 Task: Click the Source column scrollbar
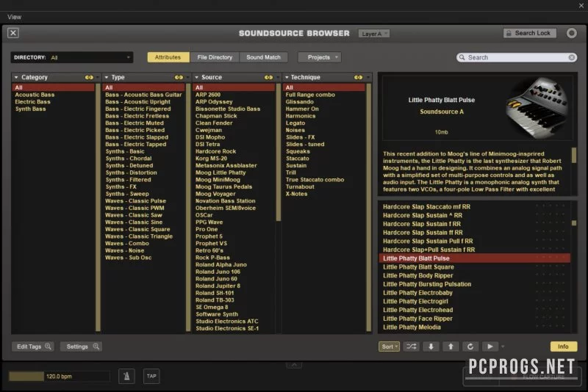tap(279, 153)
